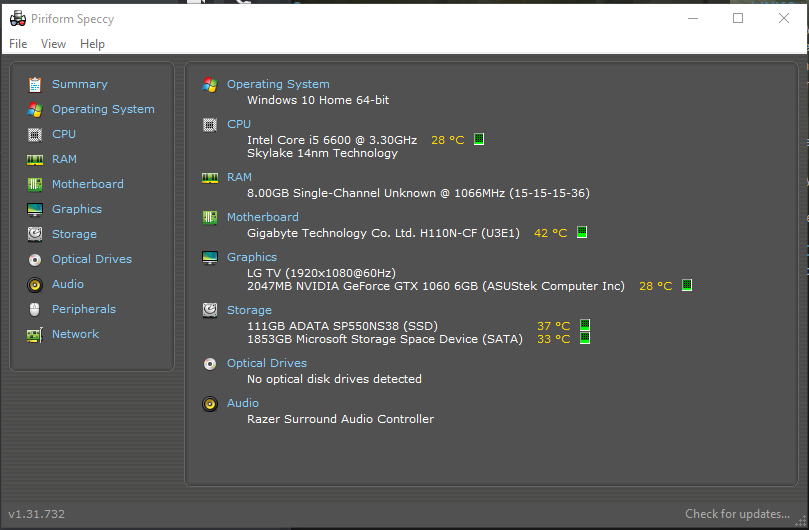Click the Peripherals mouse icon in sidebar
Screen dimensions: 809x530
pos(35,309)
